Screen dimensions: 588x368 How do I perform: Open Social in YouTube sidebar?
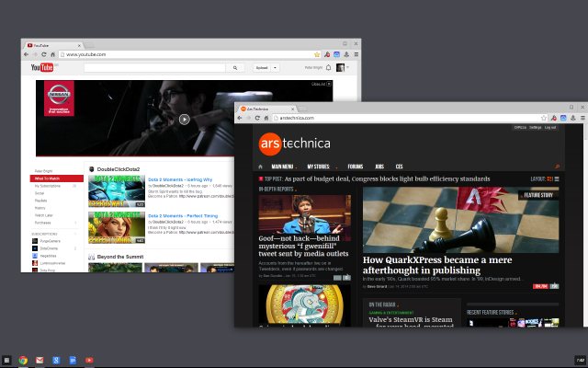(40, 193)
